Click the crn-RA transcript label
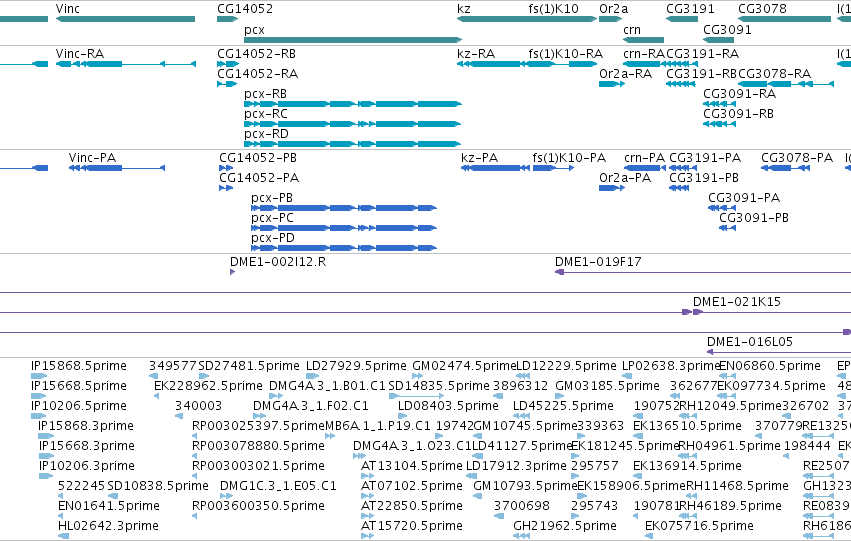This screenshot has height=541, width=851. (x=644, y=54)
